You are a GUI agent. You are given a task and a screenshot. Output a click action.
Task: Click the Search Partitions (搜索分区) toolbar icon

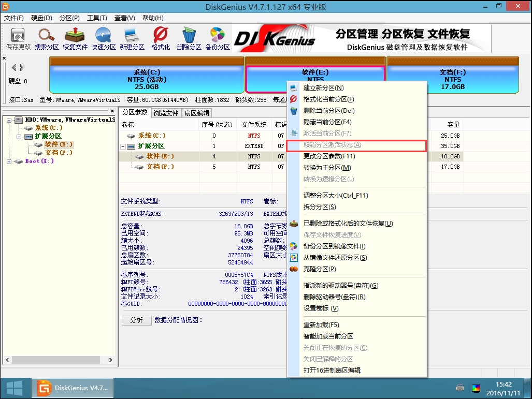47,39
